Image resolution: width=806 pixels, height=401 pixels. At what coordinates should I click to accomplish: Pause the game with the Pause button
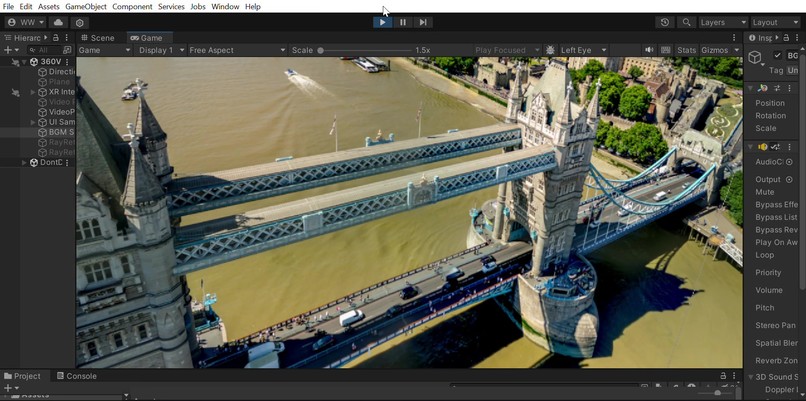pyautogui.click(x=402, y=22)
